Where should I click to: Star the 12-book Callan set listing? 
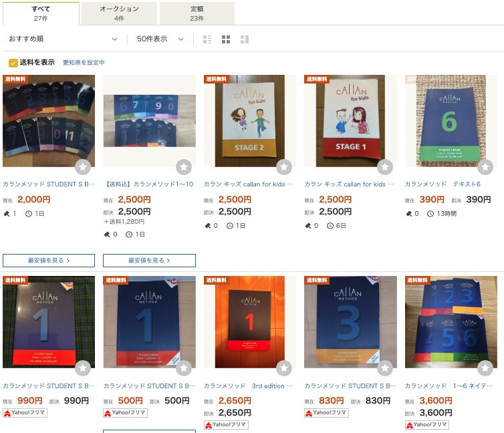[83, 167]
